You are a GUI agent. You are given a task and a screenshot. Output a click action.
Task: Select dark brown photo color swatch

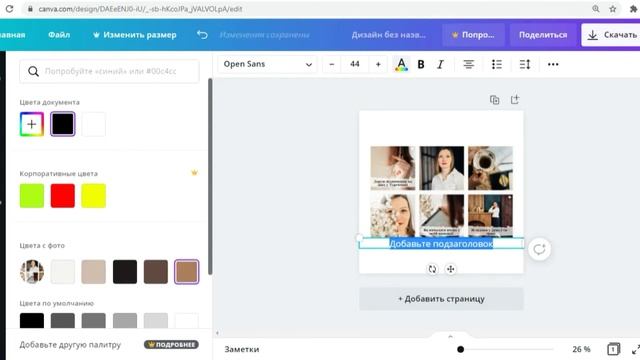[156, 271]
